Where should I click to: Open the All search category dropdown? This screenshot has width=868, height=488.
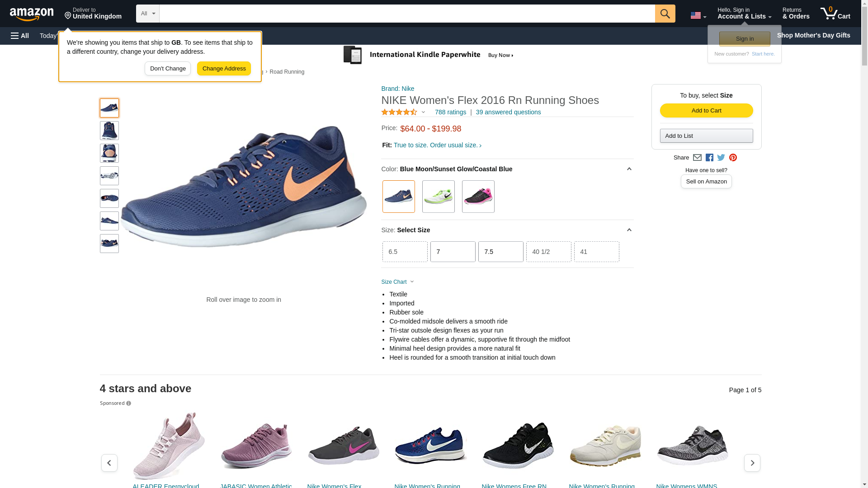tap(148, 14)
